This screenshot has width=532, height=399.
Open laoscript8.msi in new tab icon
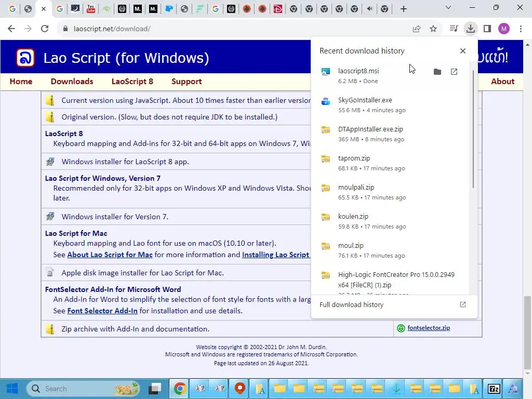454,72
